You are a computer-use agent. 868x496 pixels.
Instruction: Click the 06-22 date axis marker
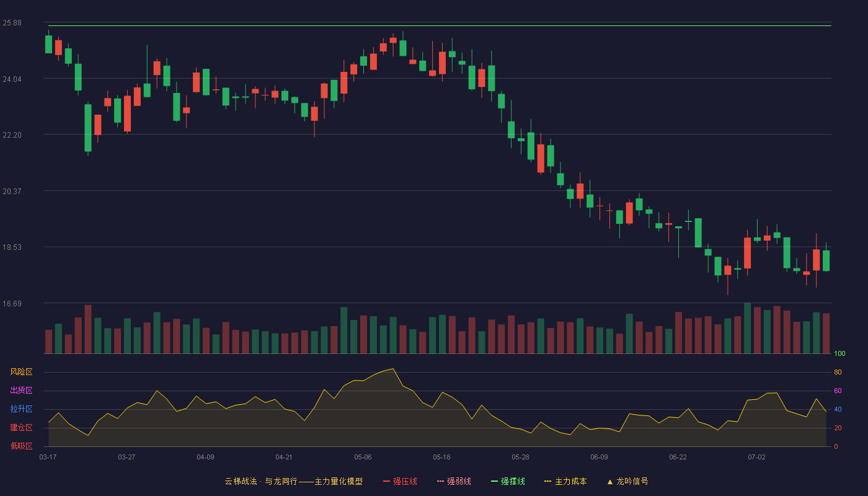pyautogui.click(x=678, y=457)
